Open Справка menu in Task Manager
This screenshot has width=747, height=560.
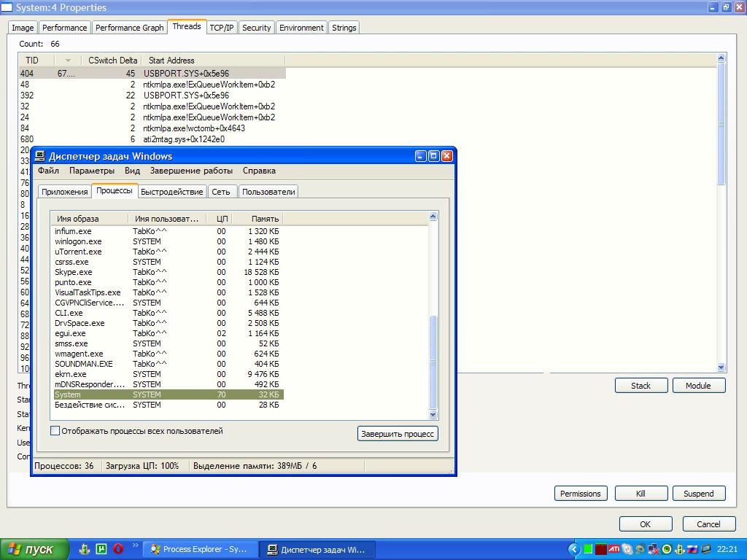click(259, 171)
